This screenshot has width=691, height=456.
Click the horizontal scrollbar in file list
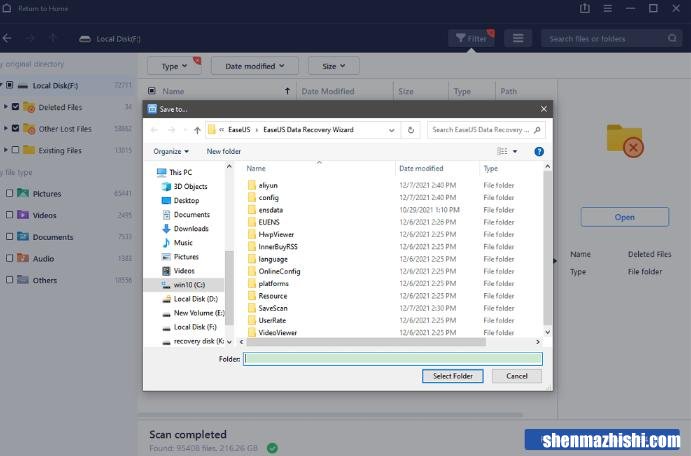[366, 342]
